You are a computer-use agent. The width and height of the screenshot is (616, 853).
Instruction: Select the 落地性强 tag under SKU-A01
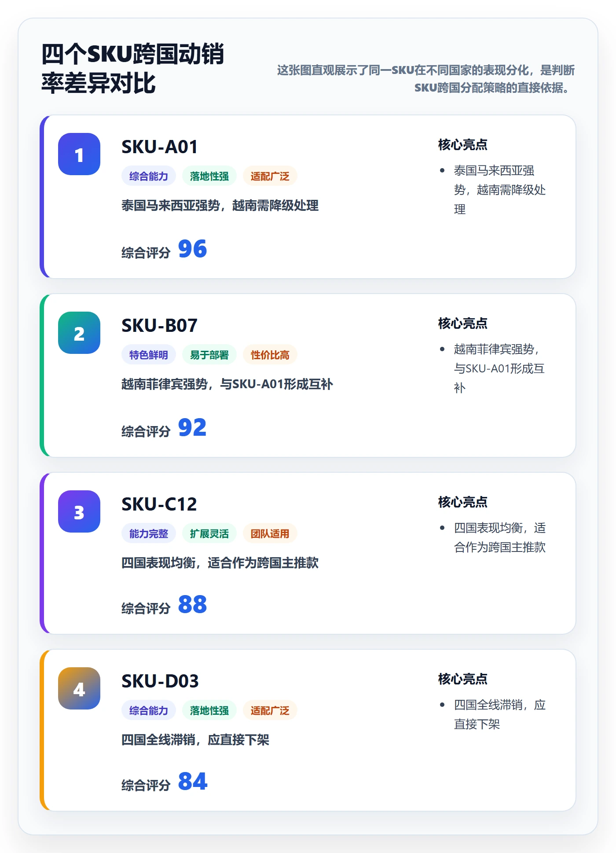[x=209, y=176]
